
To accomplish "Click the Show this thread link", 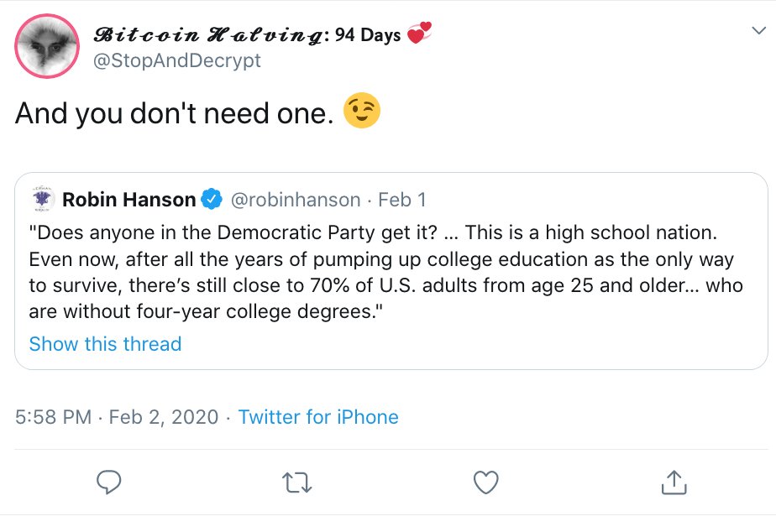I will tap(105, 344).
